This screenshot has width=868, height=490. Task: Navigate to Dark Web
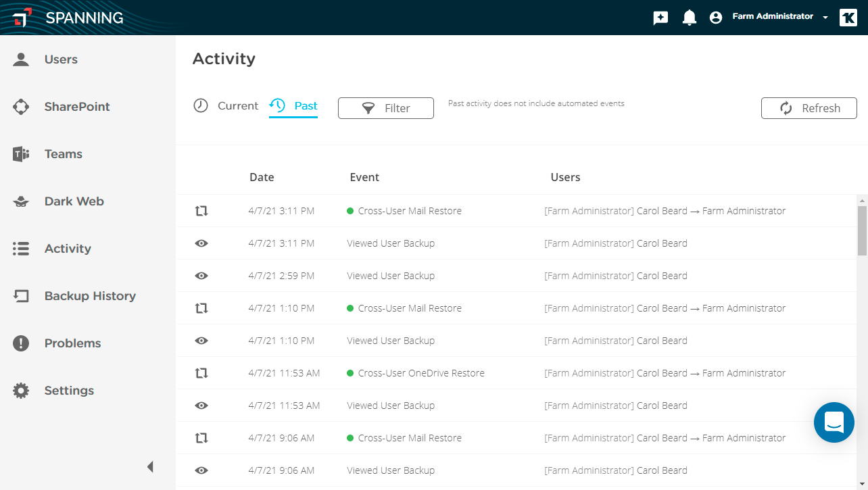[74, 201]
